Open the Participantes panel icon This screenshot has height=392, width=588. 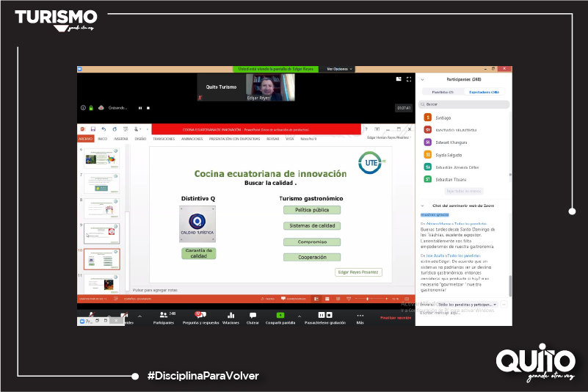point(164,315)
